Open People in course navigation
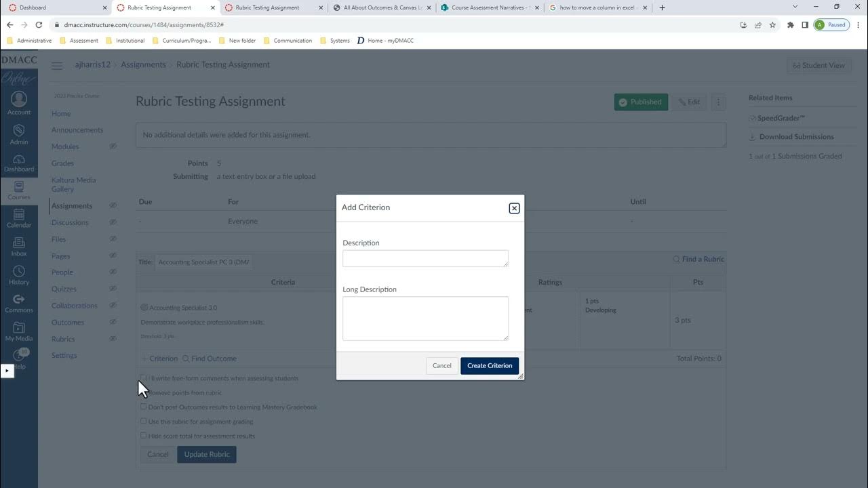 point(62,272)
